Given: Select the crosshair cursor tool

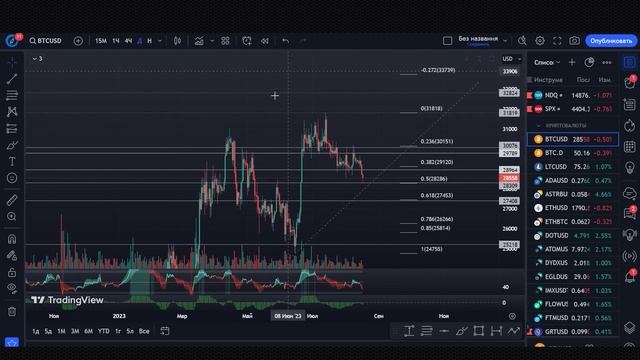Looking at the screenshot, I should pos(12,62).
